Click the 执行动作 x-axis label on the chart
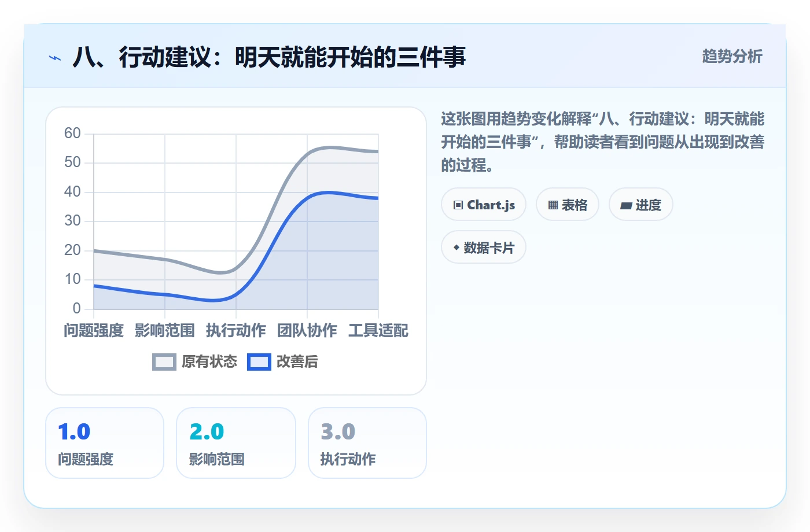Screen dimensions: 810x532 pyautogui.click(x=236, y=331)
